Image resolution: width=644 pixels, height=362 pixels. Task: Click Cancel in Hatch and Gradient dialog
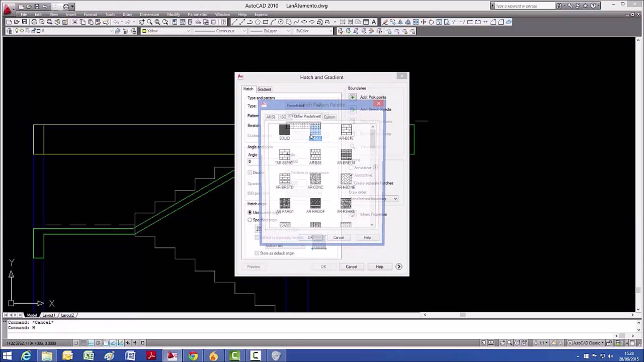(351, 266)
